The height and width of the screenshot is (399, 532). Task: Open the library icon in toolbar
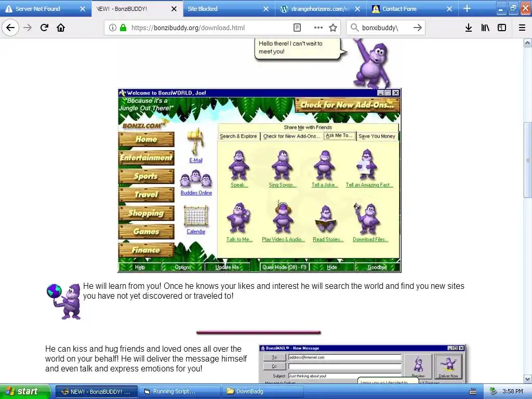[485, 28]
